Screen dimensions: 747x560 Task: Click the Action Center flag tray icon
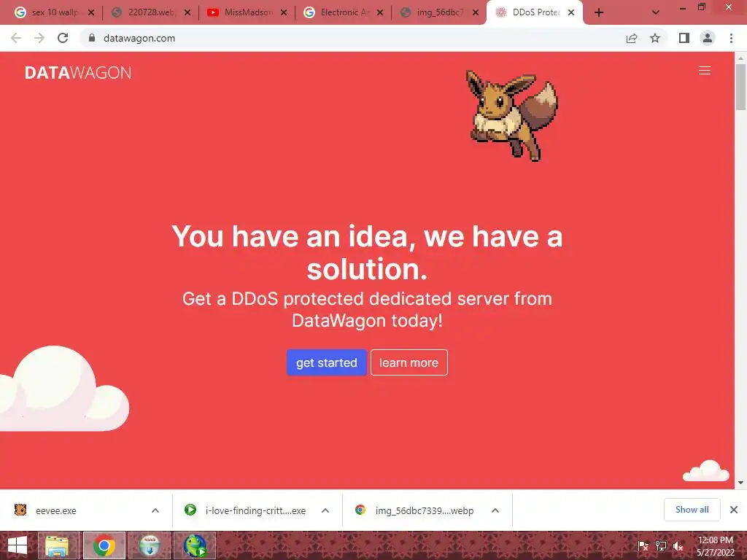[x=643, y=546]
